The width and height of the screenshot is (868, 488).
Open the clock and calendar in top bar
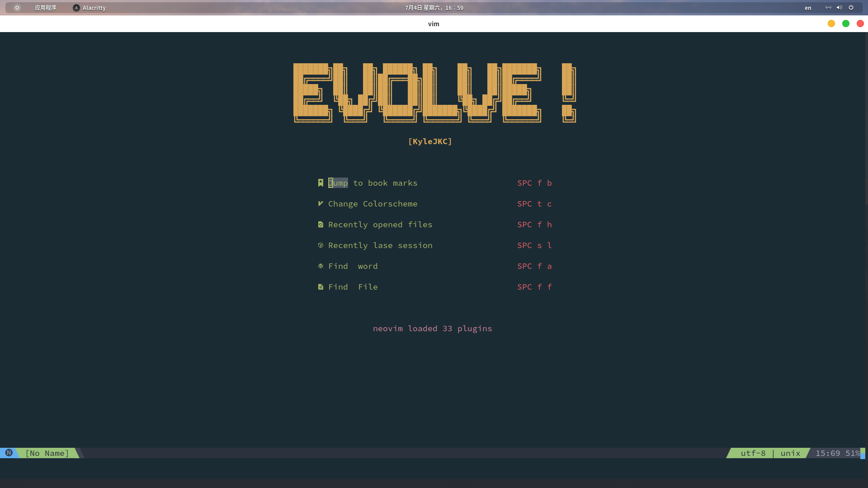point(434,8)
